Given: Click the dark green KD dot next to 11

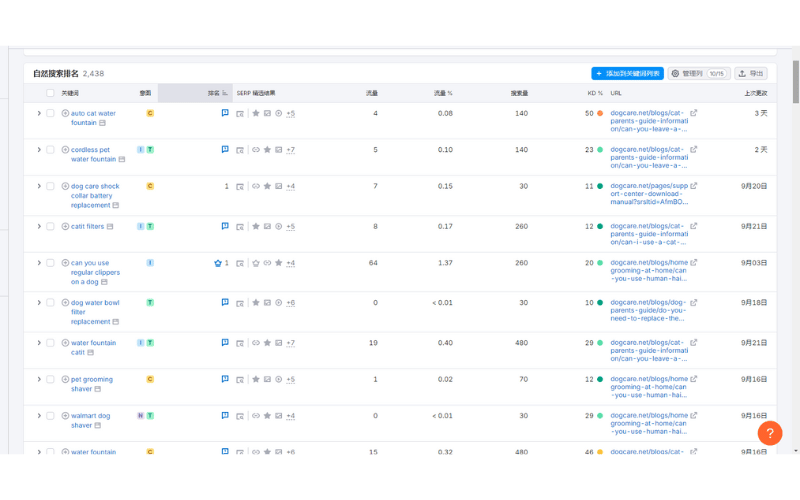Looking at the screenshot, I should [600, 186].
